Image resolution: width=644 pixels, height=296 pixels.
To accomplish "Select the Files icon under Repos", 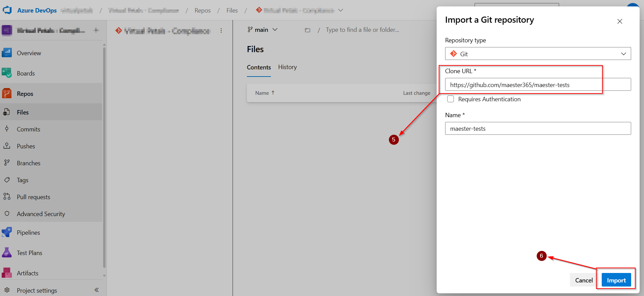I will point(6,112).
